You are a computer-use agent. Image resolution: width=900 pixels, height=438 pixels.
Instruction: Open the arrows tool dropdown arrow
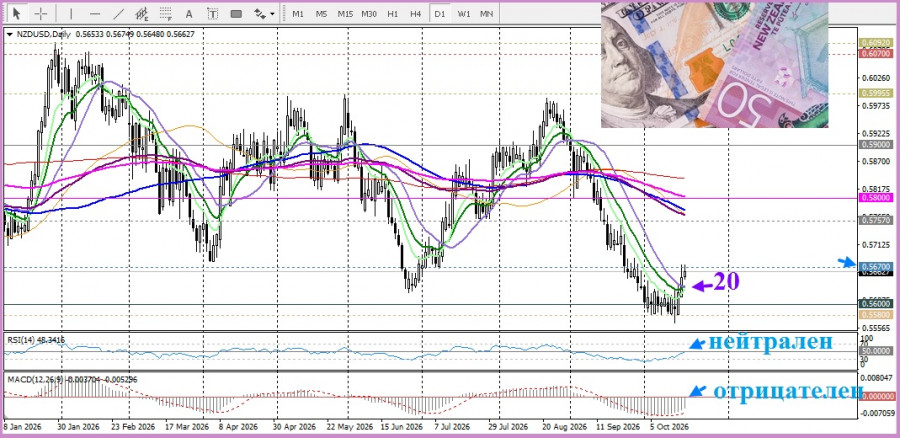click(272, 14)
